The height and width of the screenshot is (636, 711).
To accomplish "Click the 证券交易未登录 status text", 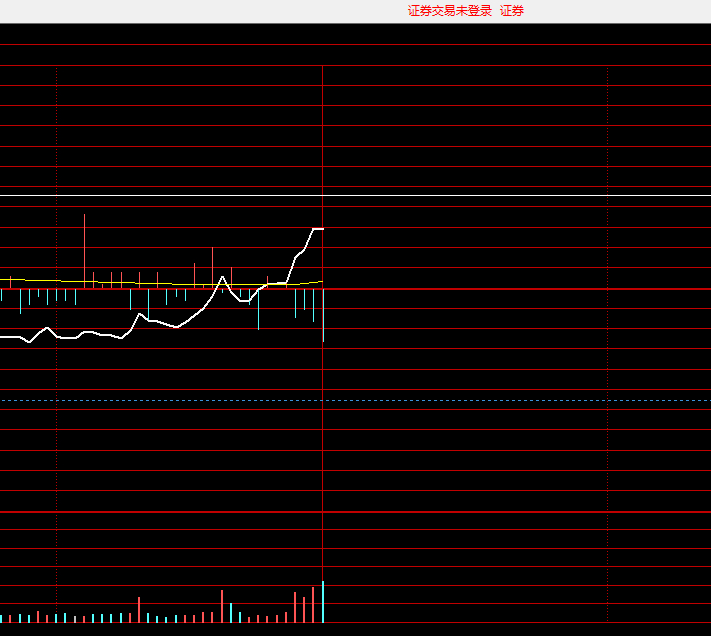I will [449, 11].
